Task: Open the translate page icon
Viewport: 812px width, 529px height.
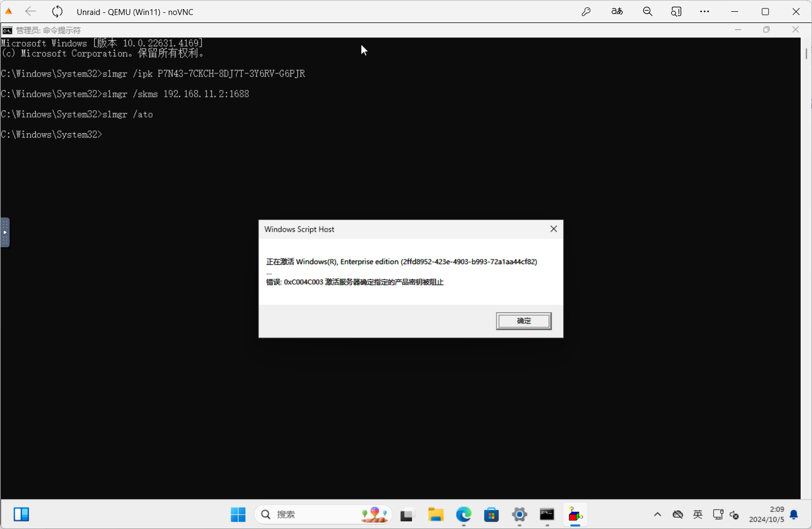Action: point(617,11)
